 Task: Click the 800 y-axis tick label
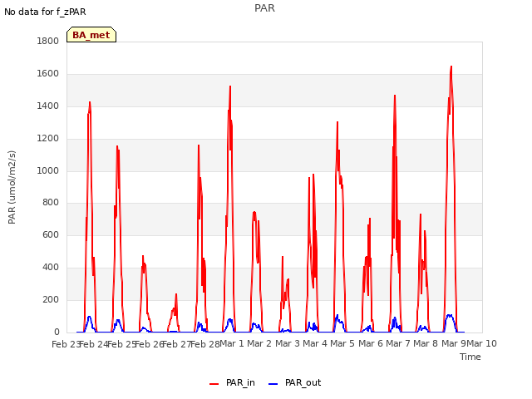click(51, 203)
